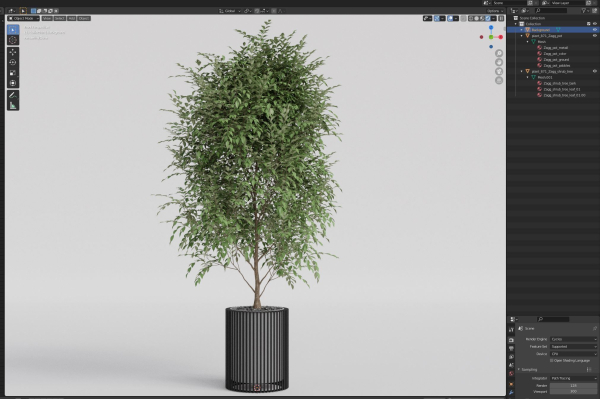Open the World properties tab
Image resolution: width=600 pixels, height=399 pixels.
pos(511,374)
